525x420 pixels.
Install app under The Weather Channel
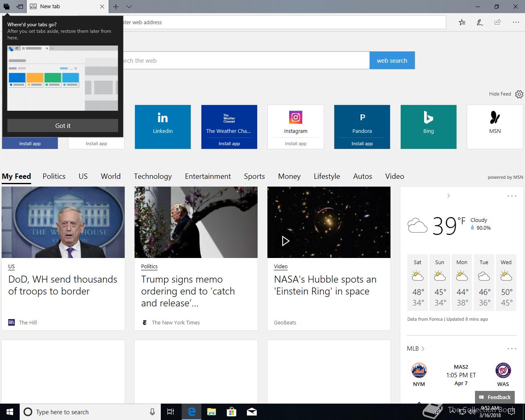[x=229, y=144]
